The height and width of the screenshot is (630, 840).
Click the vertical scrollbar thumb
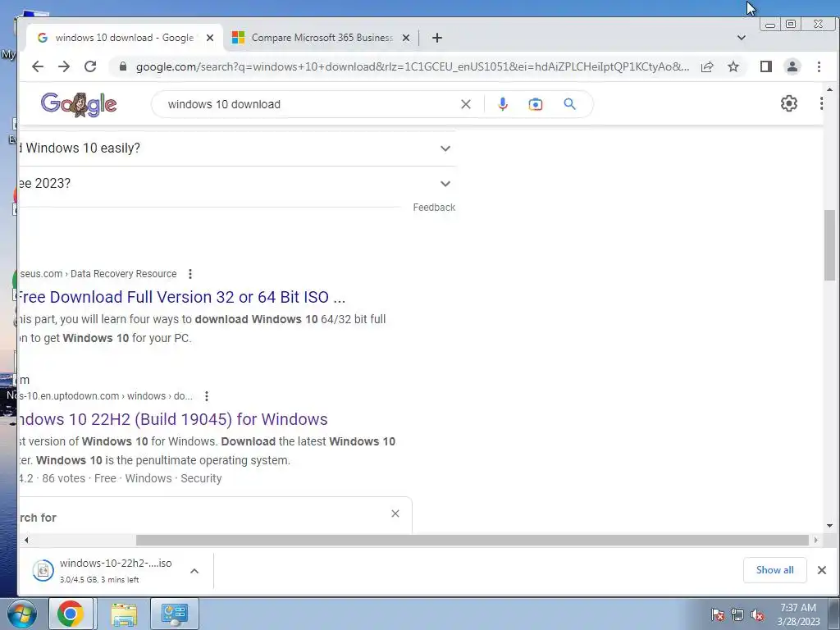point(830,244)
